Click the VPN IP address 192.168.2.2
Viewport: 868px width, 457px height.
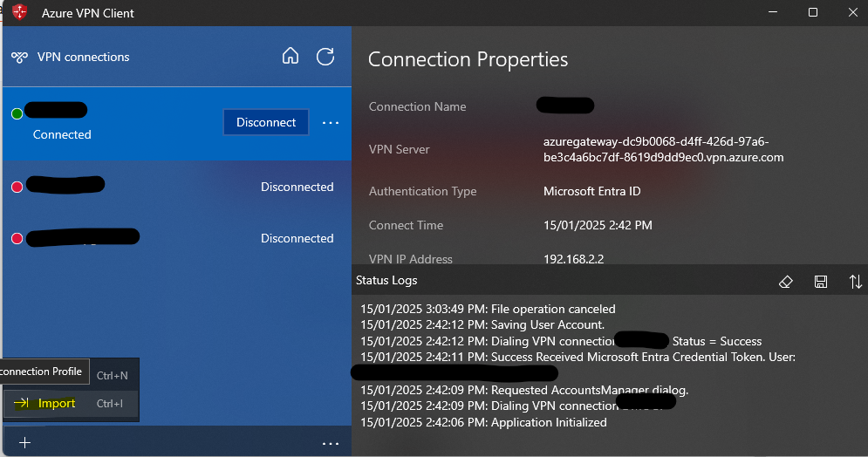click(x=573, y=259)
